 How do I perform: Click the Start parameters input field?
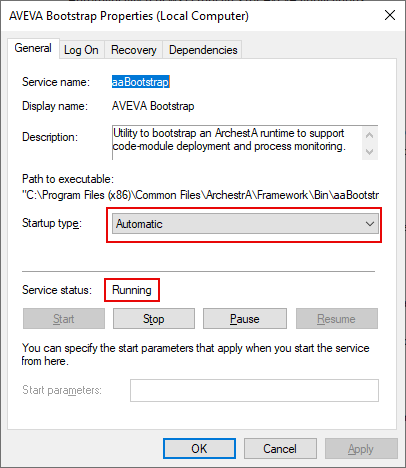[254, 390]
